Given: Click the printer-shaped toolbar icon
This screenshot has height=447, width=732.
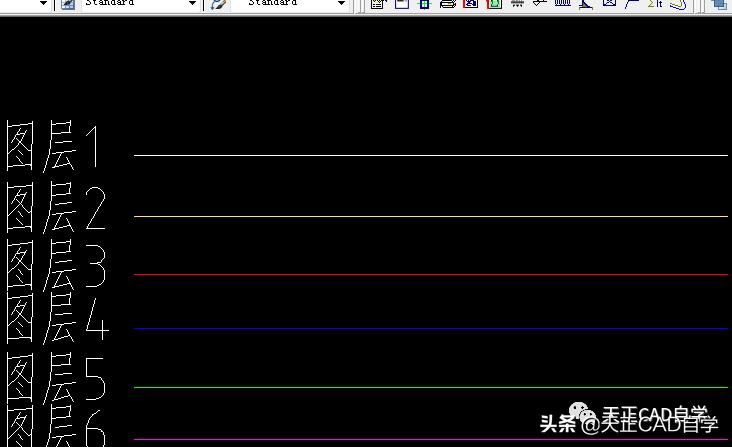Looking at the screenshot, I should (448, 4).
